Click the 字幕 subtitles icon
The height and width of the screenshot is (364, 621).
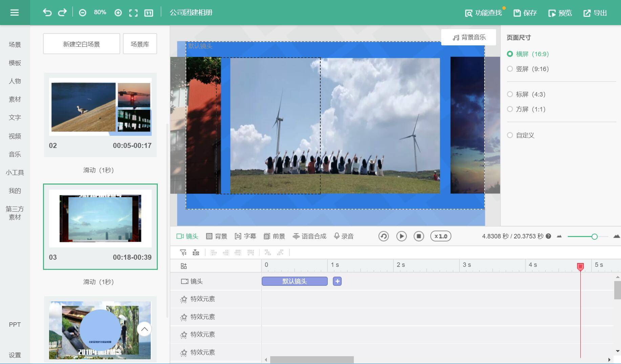[246, 236]
